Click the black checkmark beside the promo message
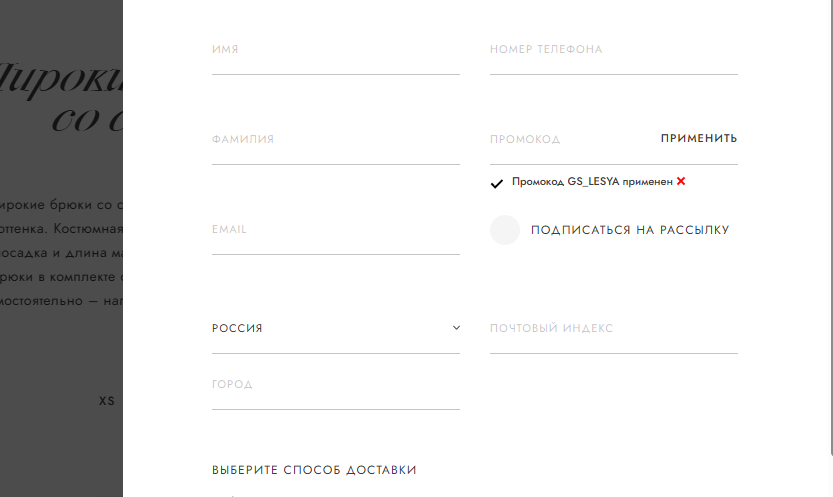The width and height of the screenshot is (833, 497). click(x=497, y=183)
